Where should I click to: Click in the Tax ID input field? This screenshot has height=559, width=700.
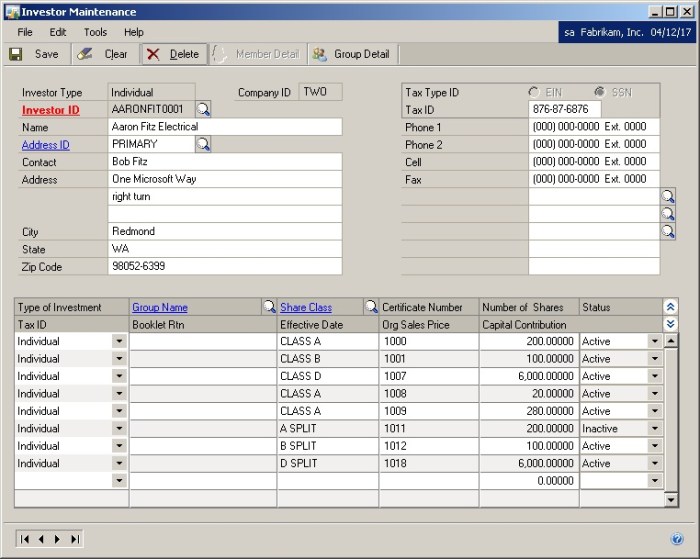(564, 109)
